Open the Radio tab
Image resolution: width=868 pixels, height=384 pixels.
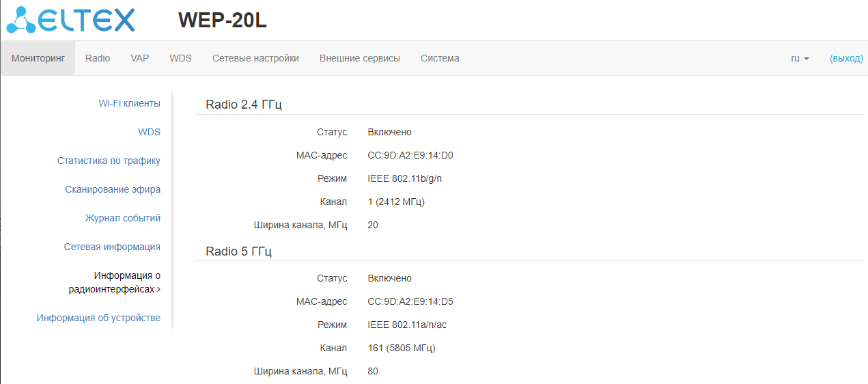(x=98, y=59)
